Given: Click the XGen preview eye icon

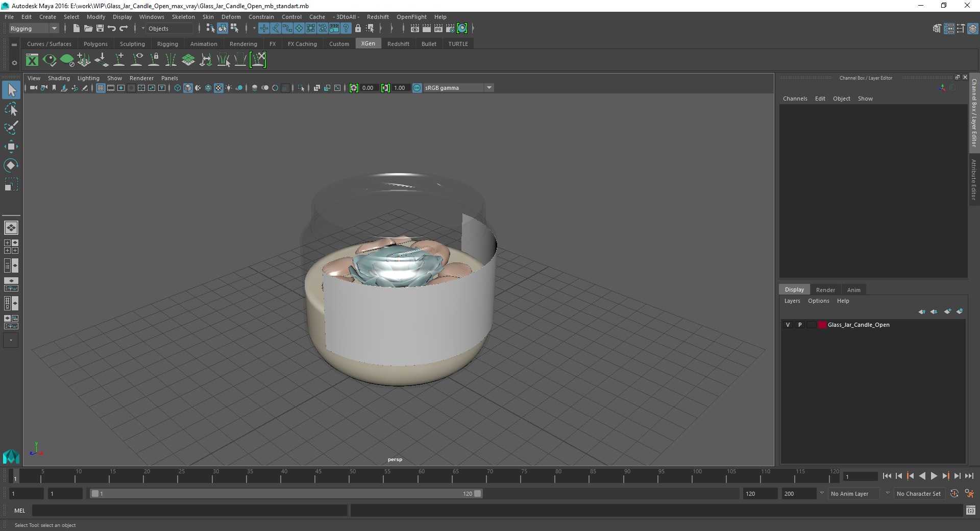Looking at the screenshot, I should pyautogui.click(x=50, y=60).
